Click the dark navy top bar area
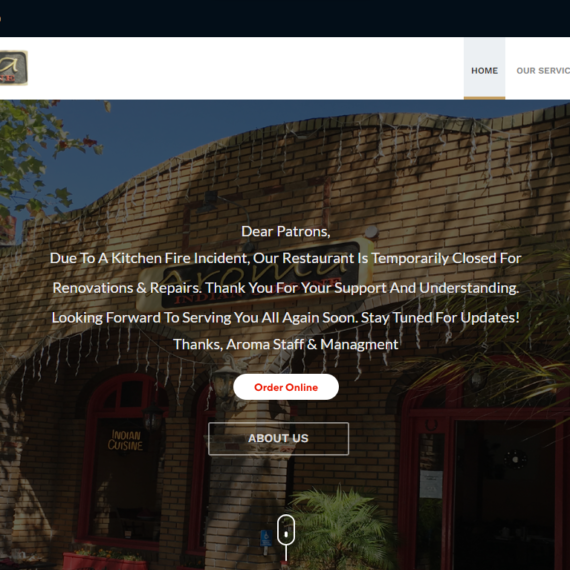Image resolution: width=570 pixels, height=570 pixels. [x=285, y=18]
